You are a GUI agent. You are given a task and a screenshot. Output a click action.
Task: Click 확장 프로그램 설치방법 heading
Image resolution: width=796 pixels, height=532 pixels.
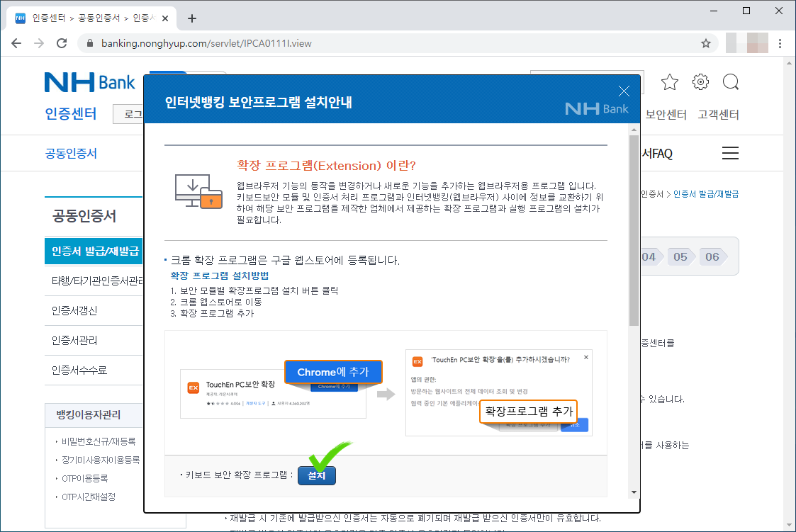[x=219, y=276]
